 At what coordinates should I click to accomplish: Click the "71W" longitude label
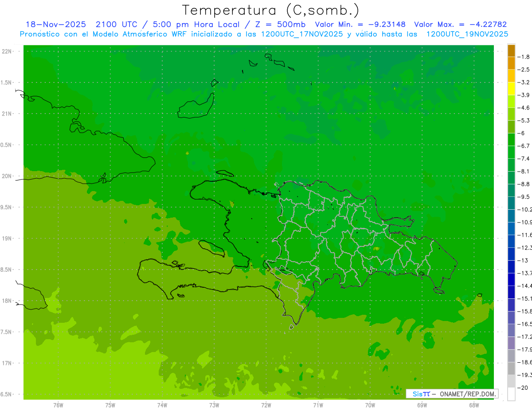(318, 405)
